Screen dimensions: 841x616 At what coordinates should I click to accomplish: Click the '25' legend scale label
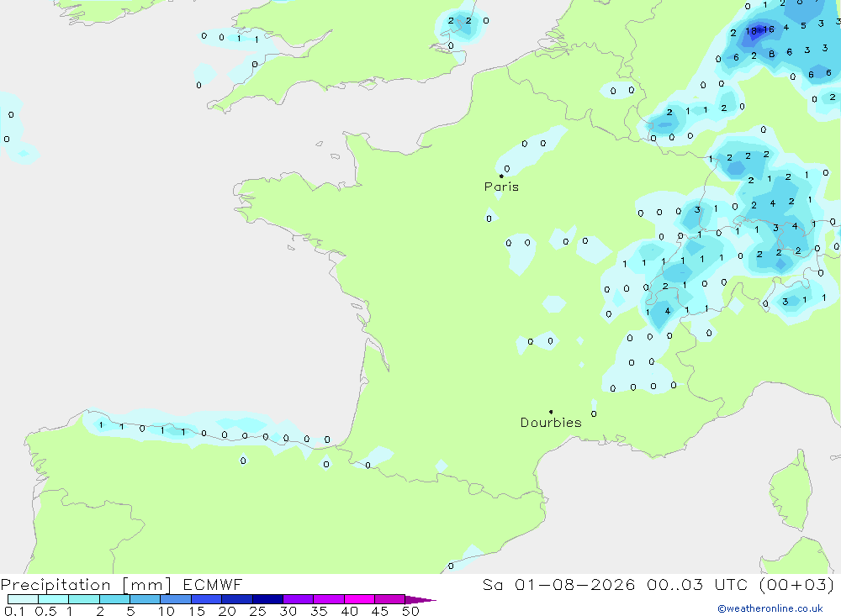(x=257, y=611)
